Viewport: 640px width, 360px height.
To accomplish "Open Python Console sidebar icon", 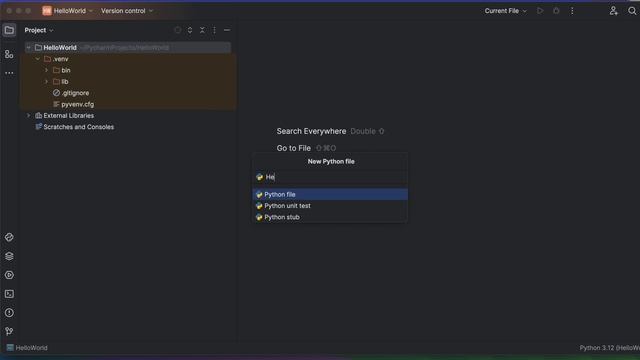I will (9, 237).
